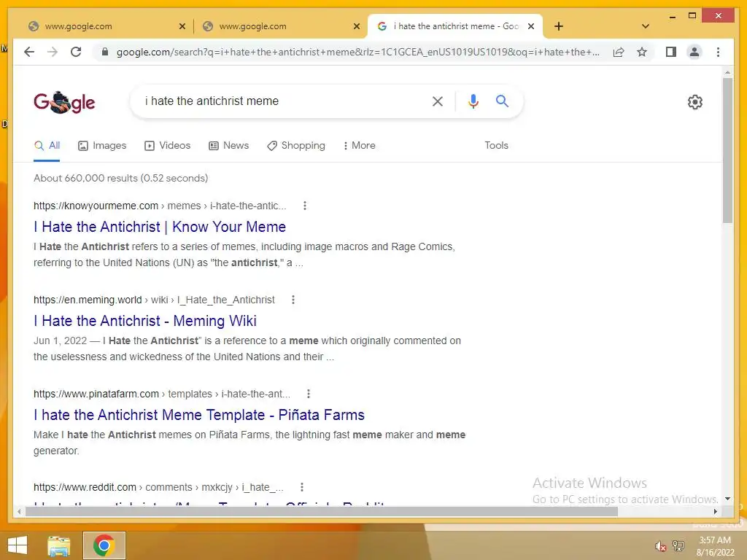Open options for pinatafarm.com result
The height and width of the screenshot is (560, 747).
[309, 394]
